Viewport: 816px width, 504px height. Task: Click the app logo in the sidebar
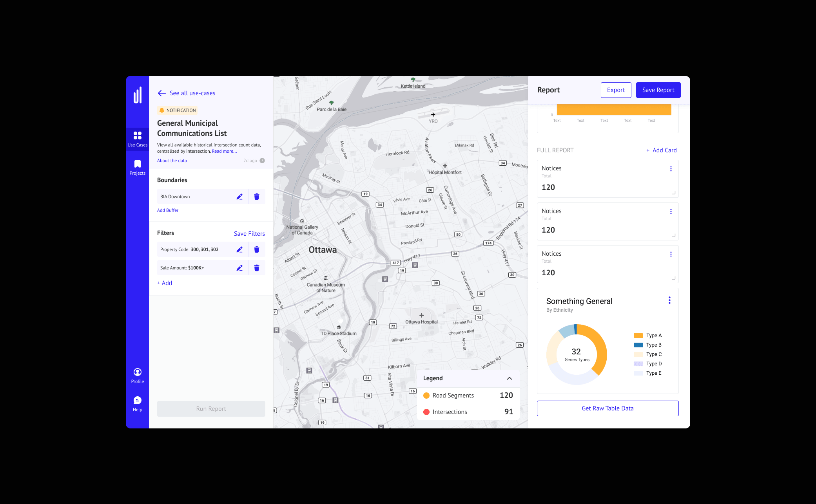138,95
